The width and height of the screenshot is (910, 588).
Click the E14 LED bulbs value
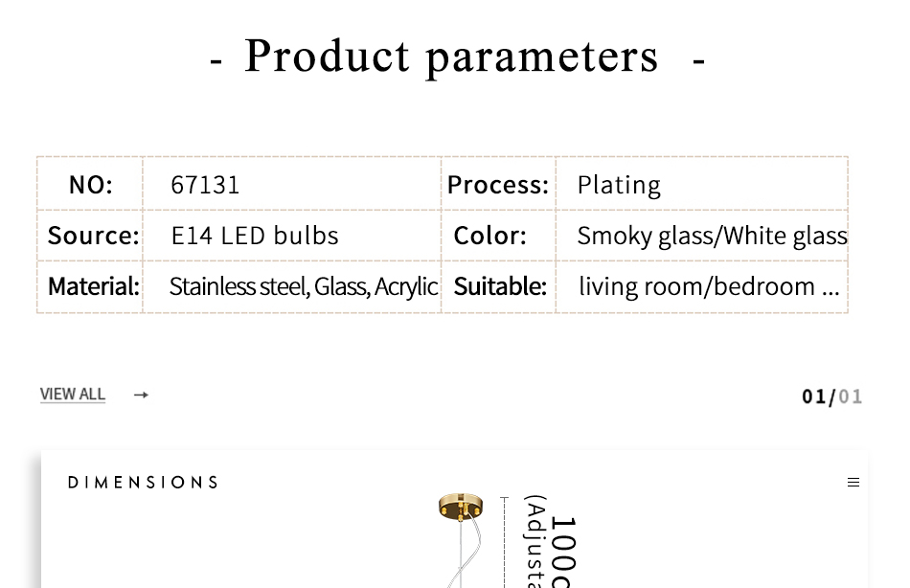pyautogui.click(x=255, y=235)
